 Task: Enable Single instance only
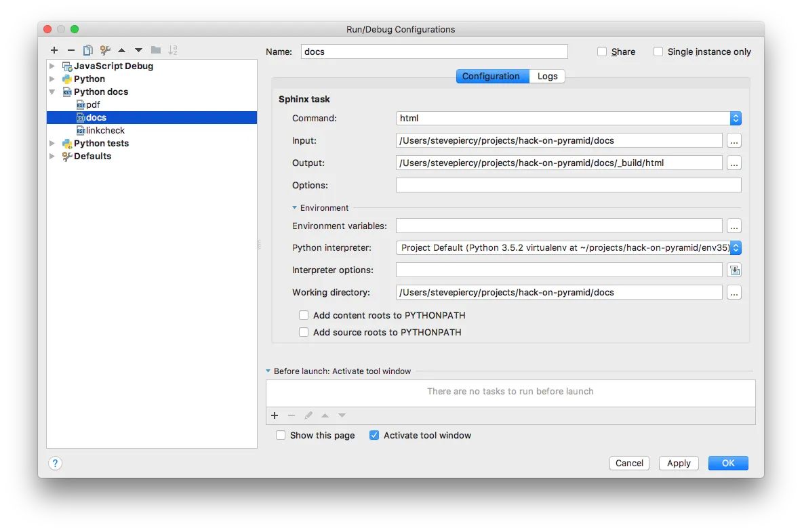[x=658, y=52]
